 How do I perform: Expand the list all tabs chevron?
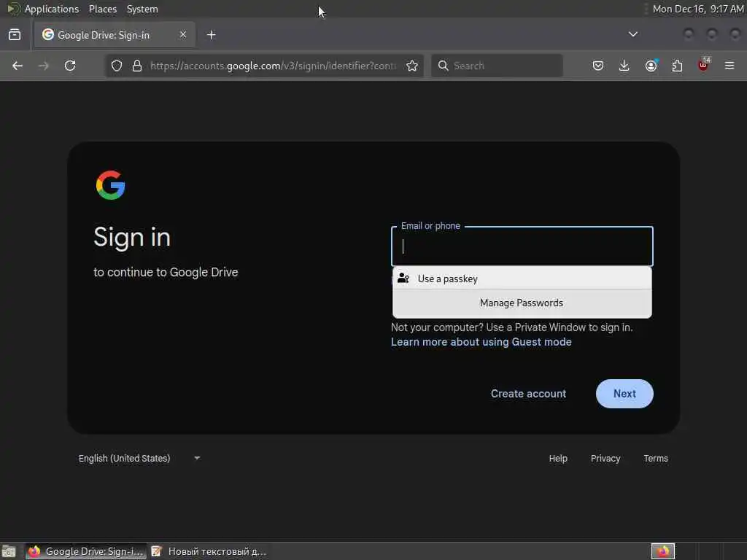[633, 34]
